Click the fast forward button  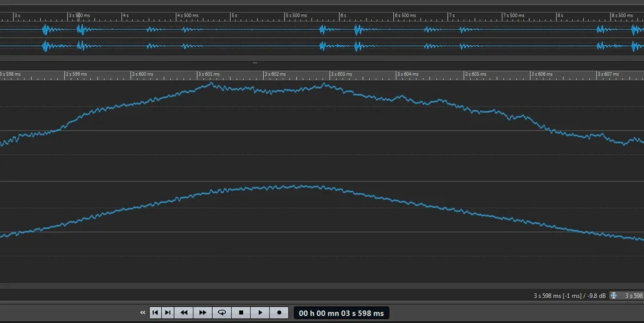202,313
